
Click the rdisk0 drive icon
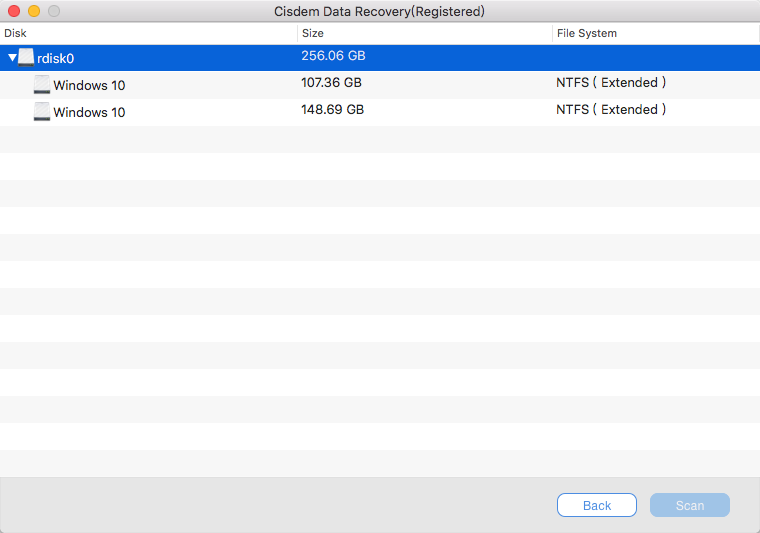point(26,57)
